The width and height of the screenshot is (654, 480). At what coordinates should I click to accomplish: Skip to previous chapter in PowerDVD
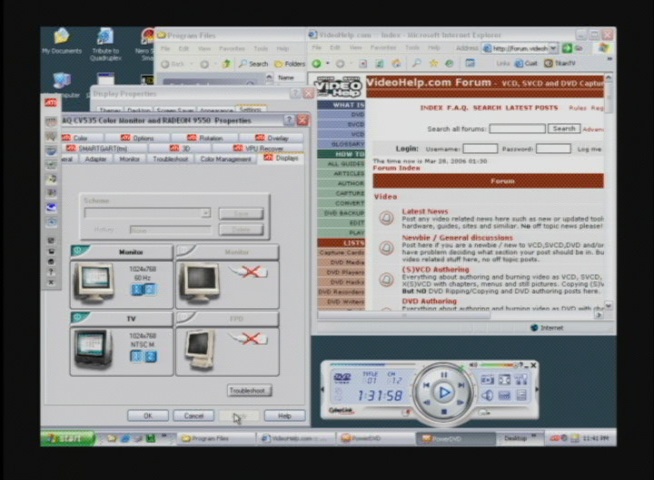pyautogui.click(x=426, y=385)
